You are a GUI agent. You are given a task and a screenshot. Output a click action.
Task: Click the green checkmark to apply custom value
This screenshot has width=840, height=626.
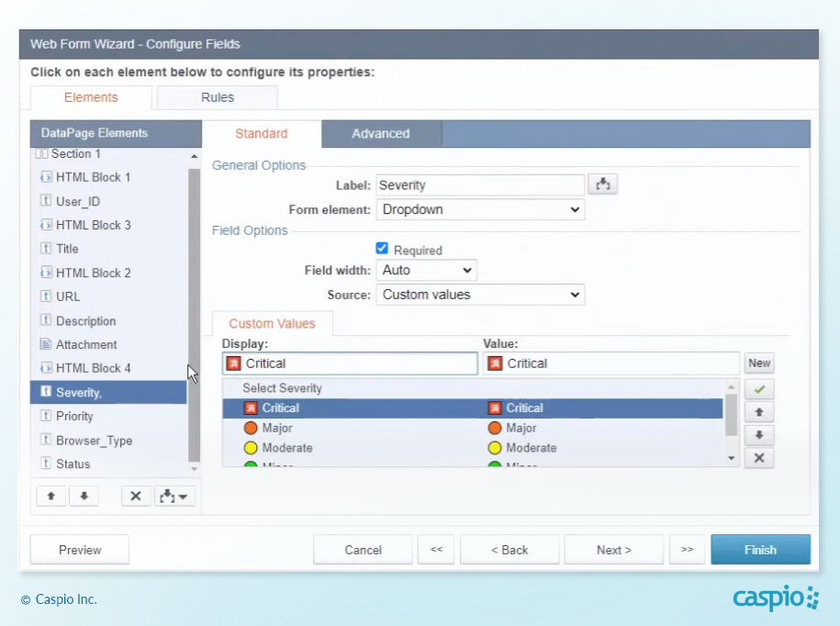pos(758,389)
